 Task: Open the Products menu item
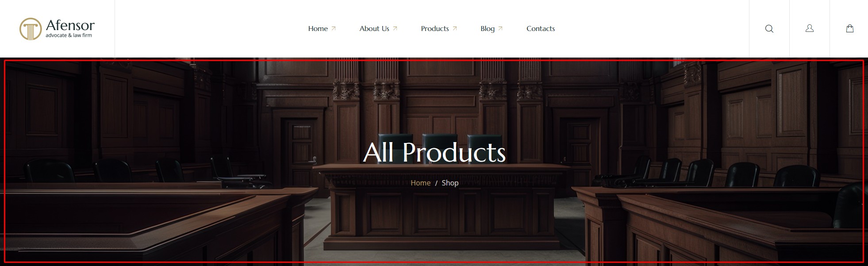[435, 28]
